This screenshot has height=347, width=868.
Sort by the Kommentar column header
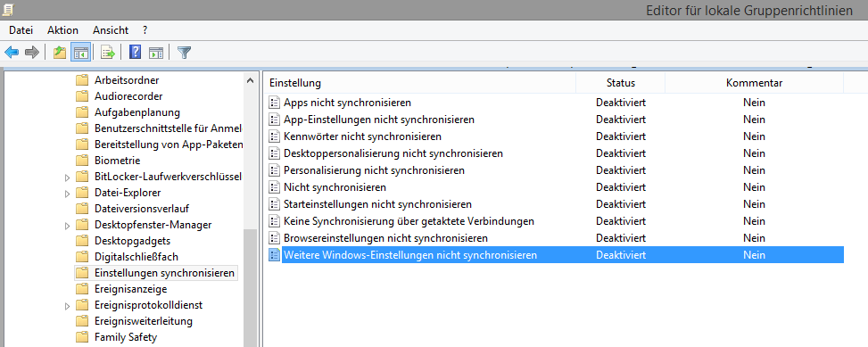pos(754,84)
